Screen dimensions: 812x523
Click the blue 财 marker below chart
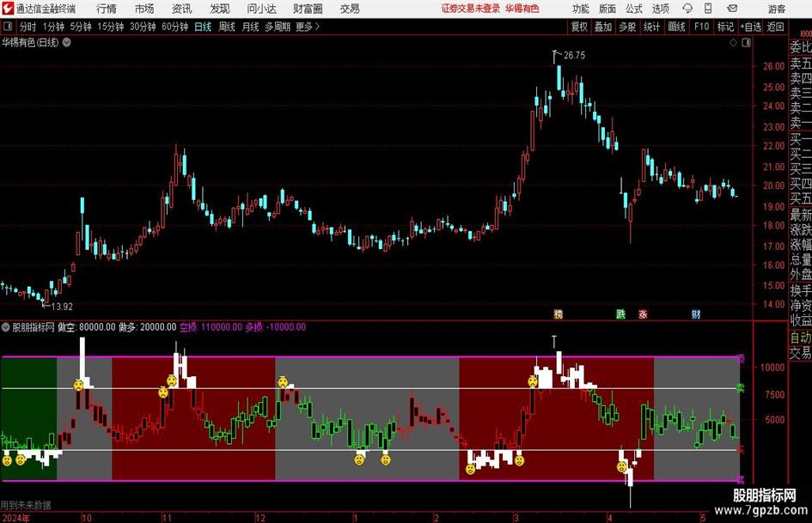(696, 313)
